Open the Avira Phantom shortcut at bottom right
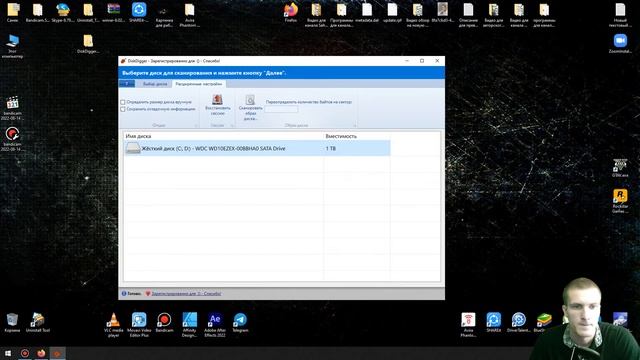Screen dimensions: 640x360 pyautogui.click(x=468, y=324)
